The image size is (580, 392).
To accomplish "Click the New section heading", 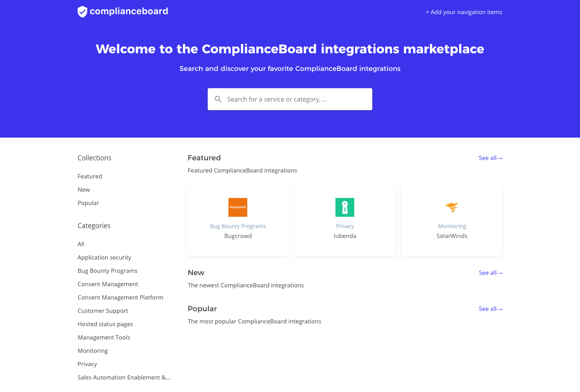I will 196,273.
